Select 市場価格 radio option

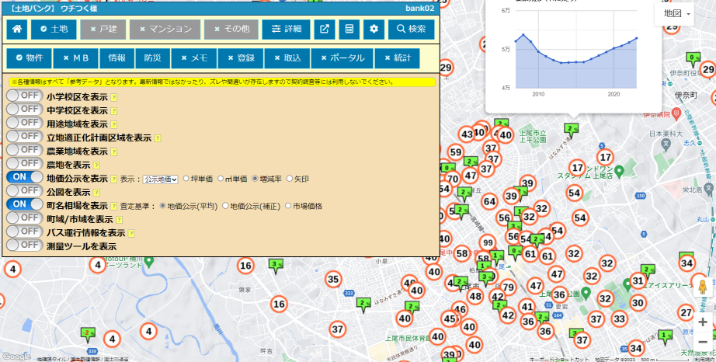pos(288,206)
